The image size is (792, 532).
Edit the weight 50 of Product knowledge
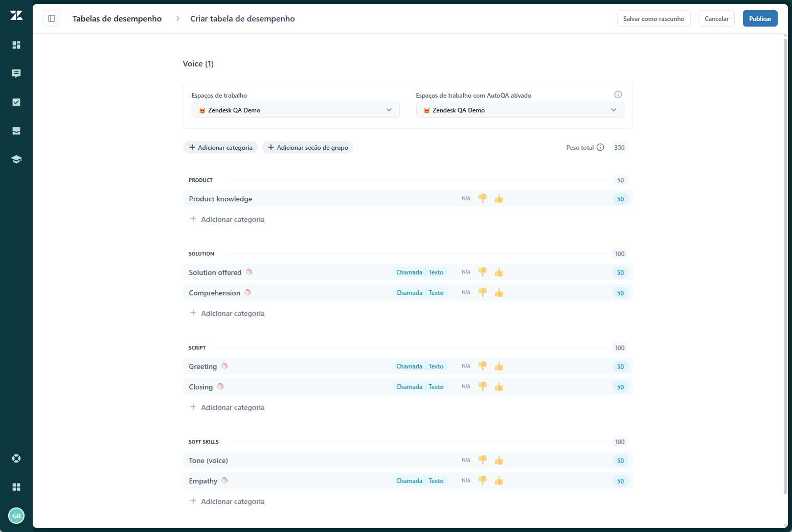click(x=620, y=199)
